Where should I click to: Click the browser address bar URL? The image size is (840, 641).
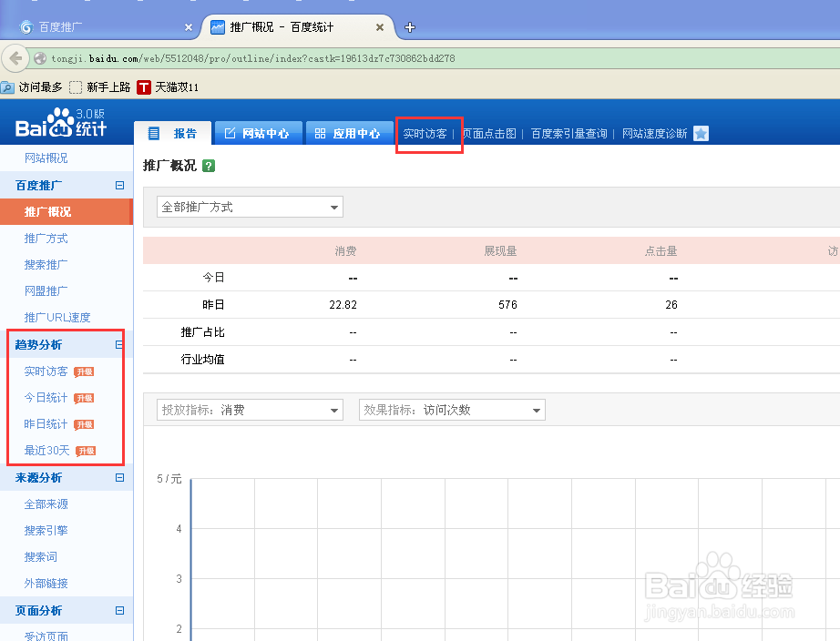(x=253, y=58)
